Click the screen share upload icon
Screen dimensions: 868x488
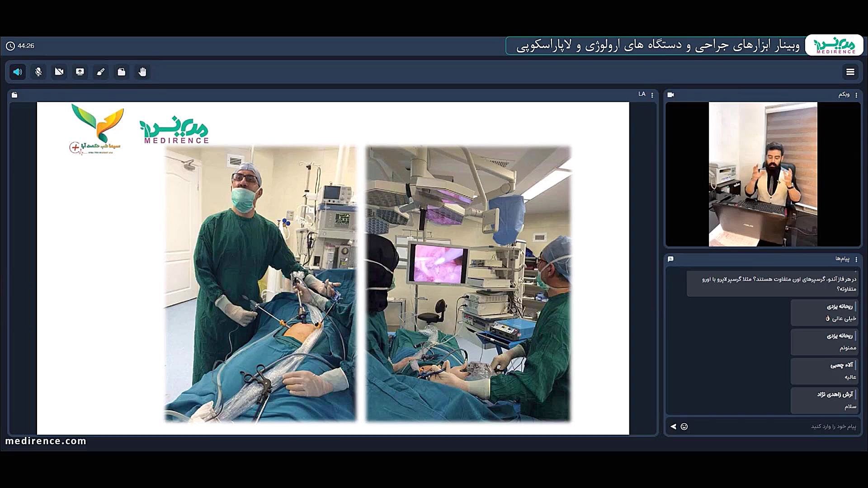click(x=80, y=72)
